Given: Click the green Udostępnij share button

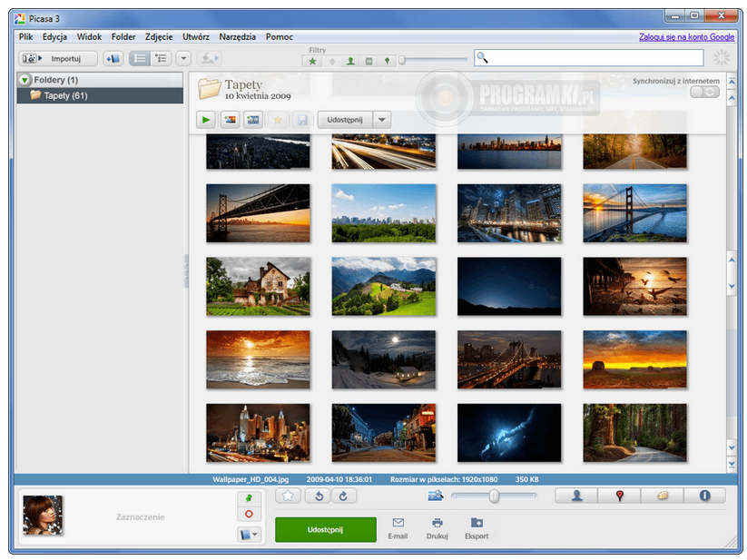Looking at the screenshot, I should pos(325,529).
